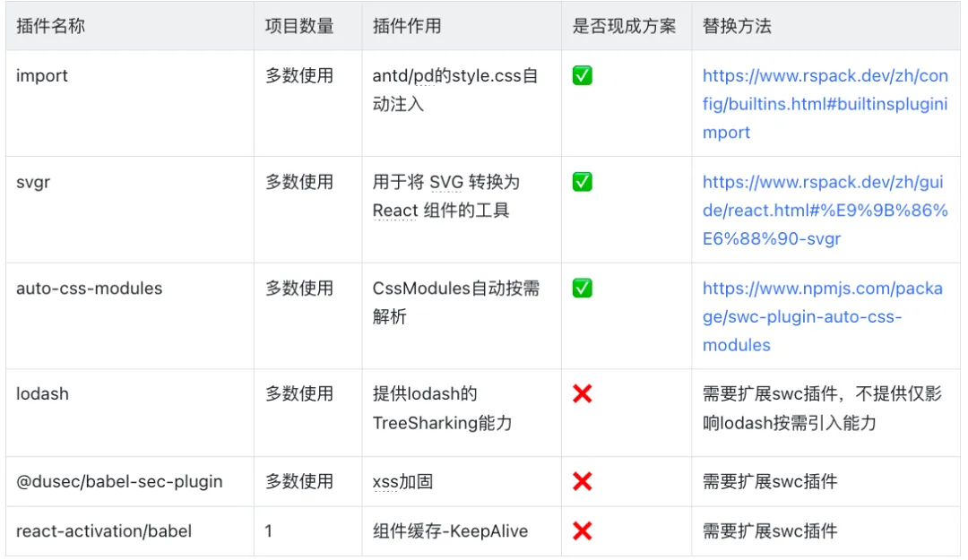
Task: Select the auto-css-modules name cell
Action: tap(90, 289)
